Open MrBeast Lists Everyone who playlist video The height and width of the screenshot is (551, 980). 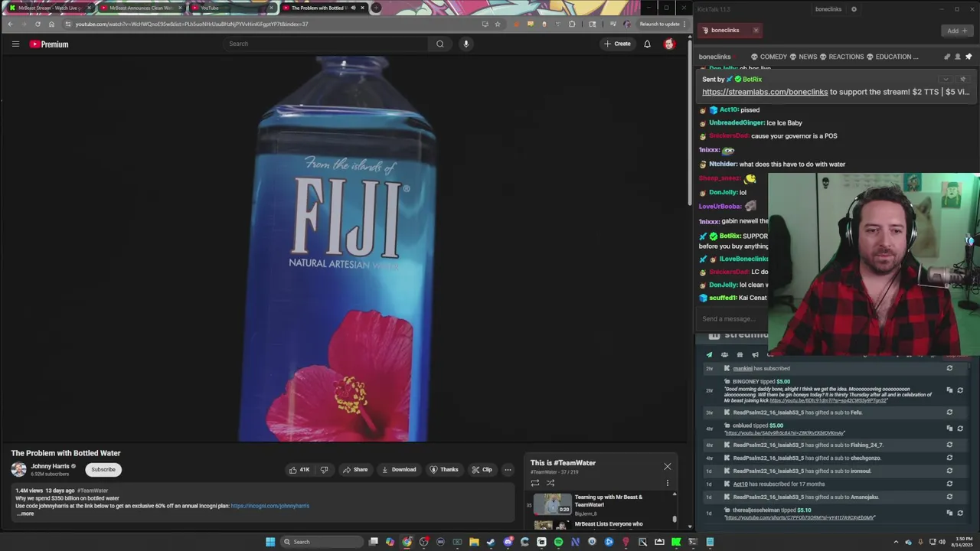click(608, 524)
